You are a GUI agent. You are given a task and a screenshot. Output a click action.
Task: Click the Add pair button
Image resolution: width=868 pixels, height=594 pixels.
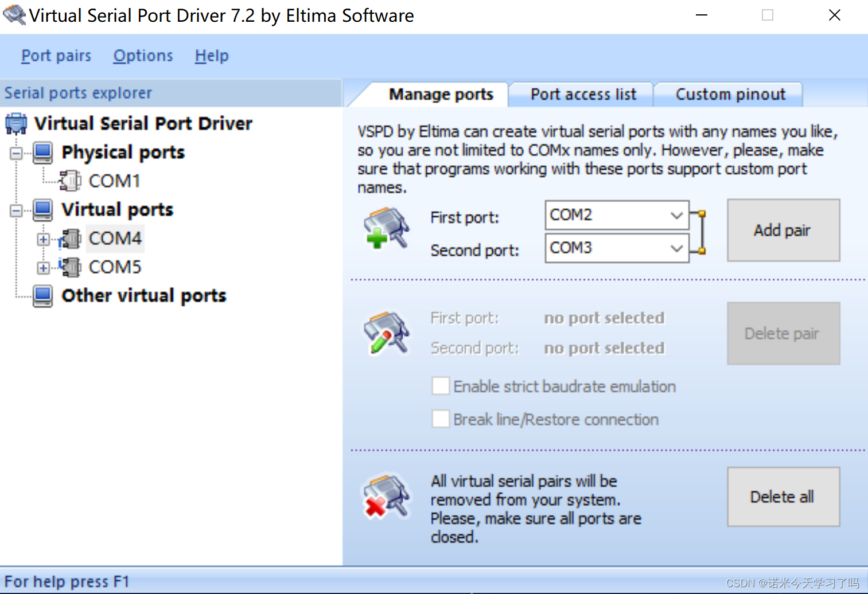[783, 230]
